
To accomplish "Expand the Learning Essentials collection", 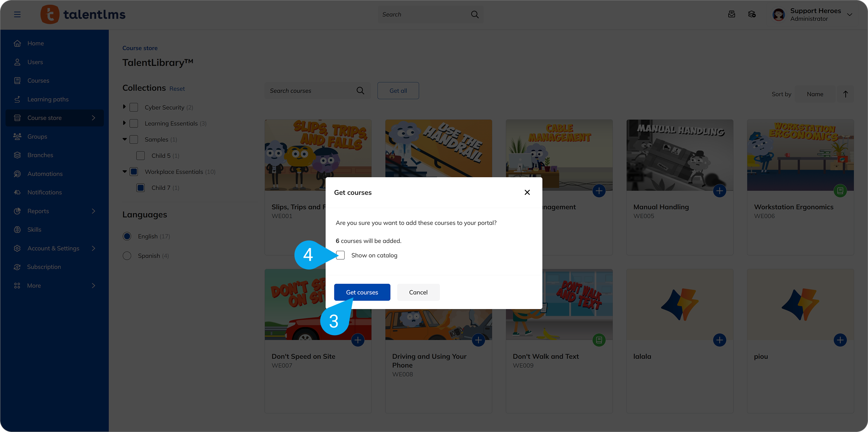I will coord(125,123).
